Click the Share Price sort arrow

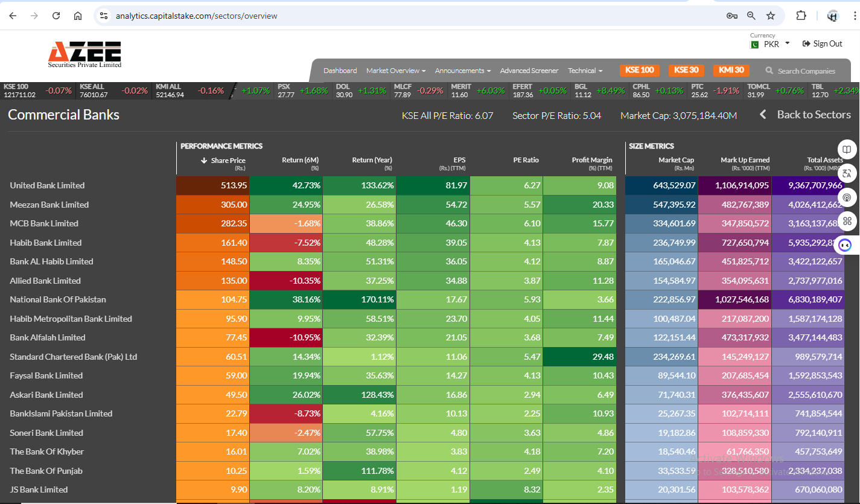pyautogui.click(x=204, y=160)
